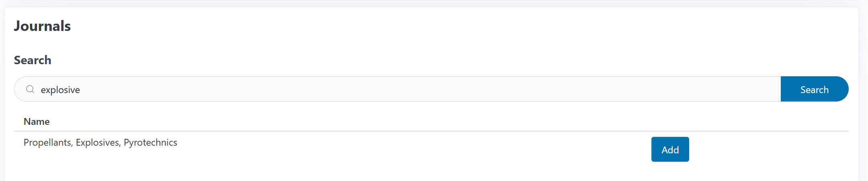
Task: Add the Propellants, Explosives, Pyrotechnics journal
Action: [x=670, y=149]
